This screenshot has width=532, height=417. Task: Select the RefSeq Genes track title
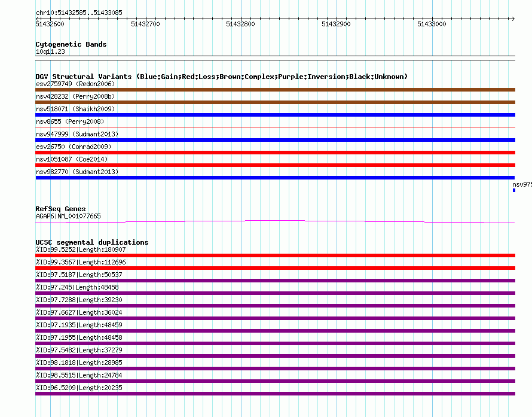tap(60, 209)
